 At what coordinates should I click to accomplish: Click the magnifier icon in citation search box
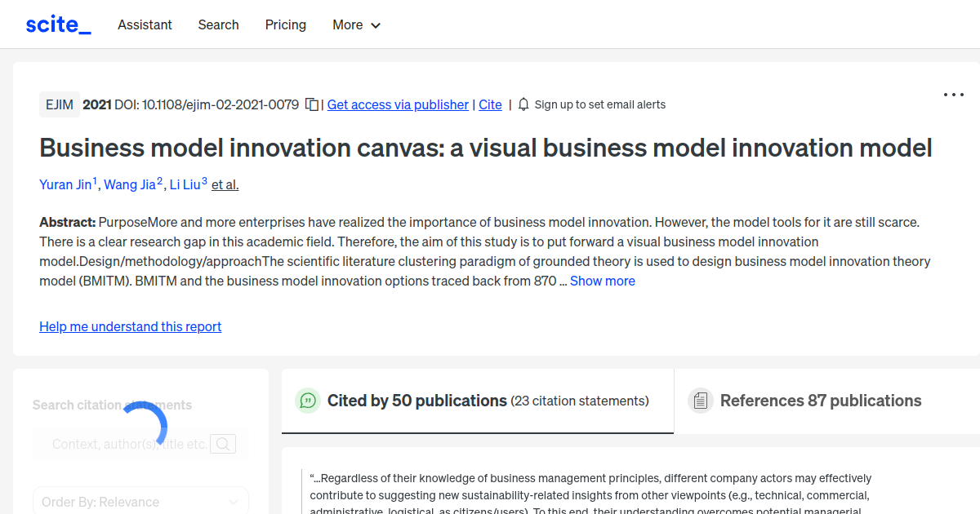[222, 444]
